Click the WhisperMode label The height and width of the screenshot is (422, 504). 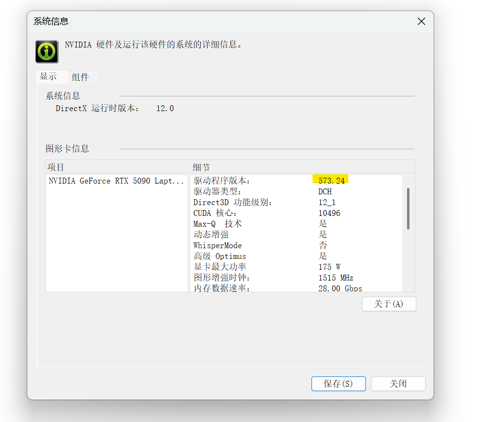(x=217, y=246)
